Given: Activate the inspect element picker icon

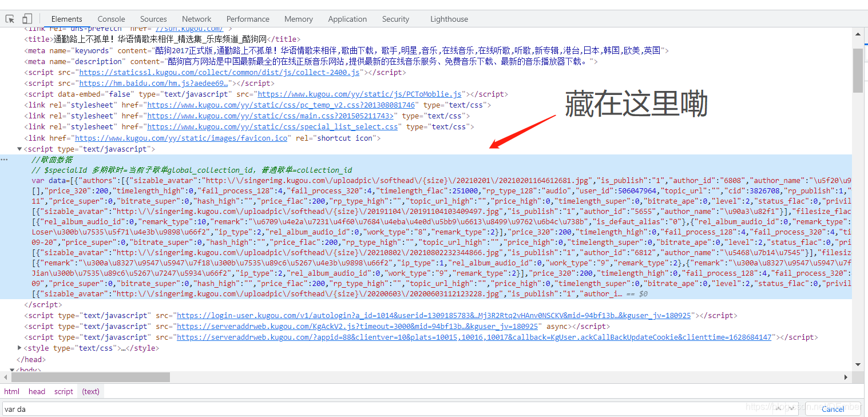Looking at the screenshot, I should (10, 19).
